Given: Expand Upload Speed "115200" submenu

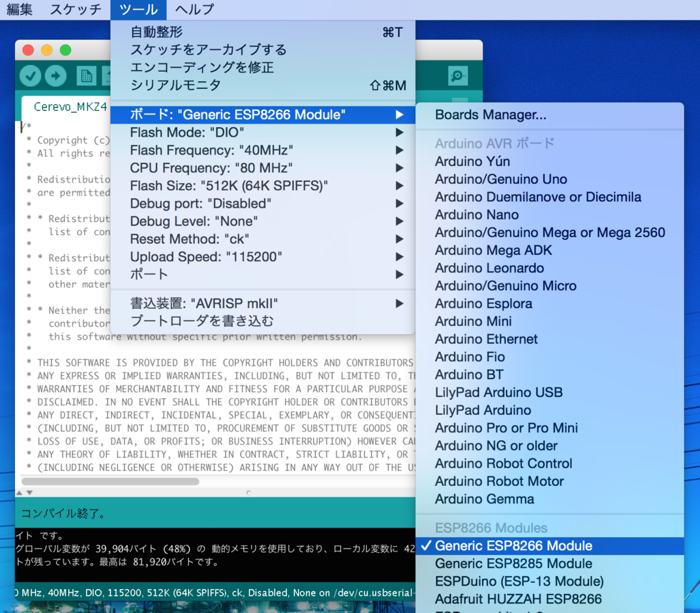Looking at the screenshot, I should (263, 257).
